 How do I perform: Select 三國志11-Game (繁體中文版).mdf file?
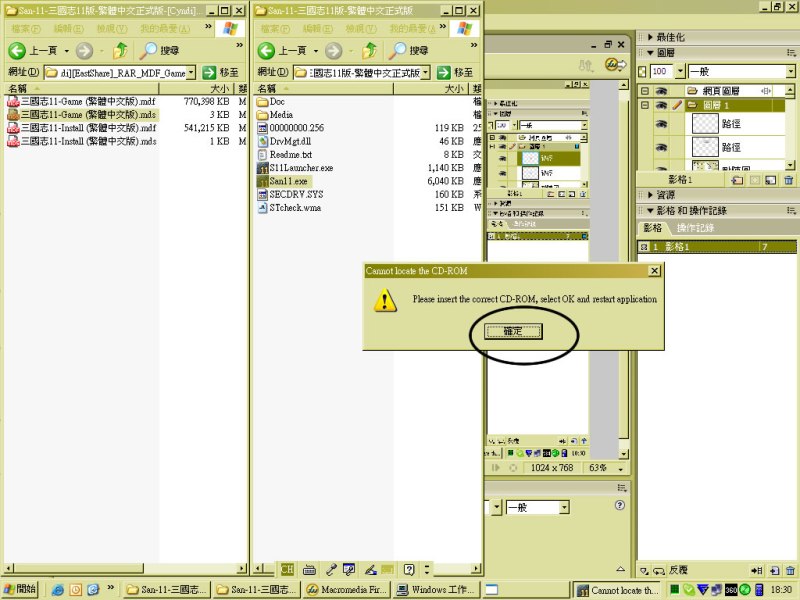81,102
